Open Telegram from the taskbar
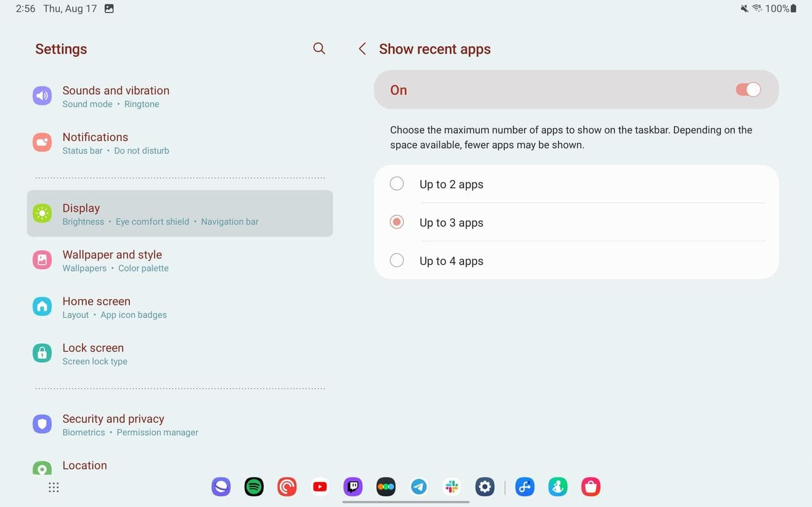The width and height of the screenshot is (812, 507). tap(419, 486)
